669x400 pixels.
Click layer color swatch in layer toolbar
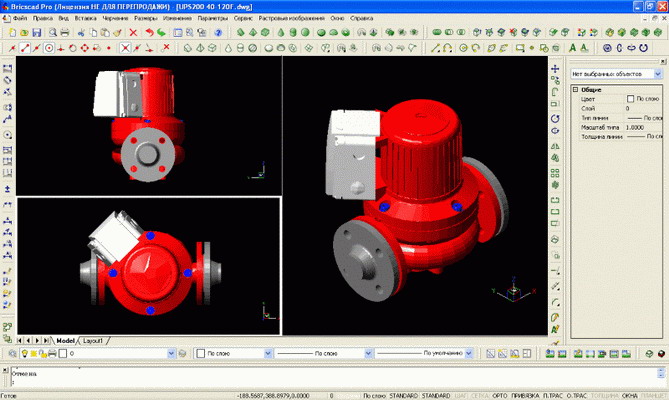(x=63, y=354)
